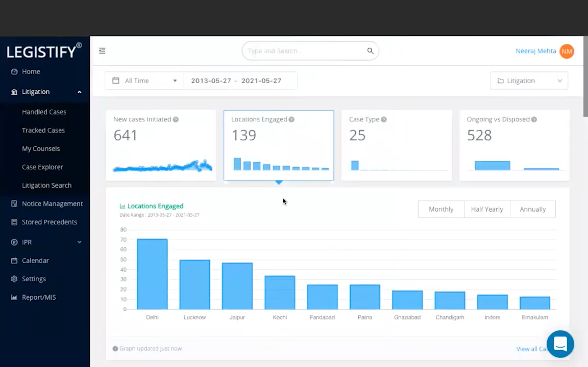Select the Annually view toggle
This screenshot has width=588, height=367.
point(532,209)
